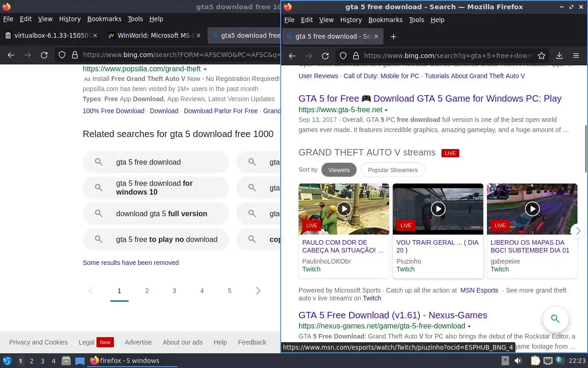Play the VOU TRAIR GERAL stream video
The height and width of the screenshot is (368, 588).
pyautogui.click(x=438, y=209)
